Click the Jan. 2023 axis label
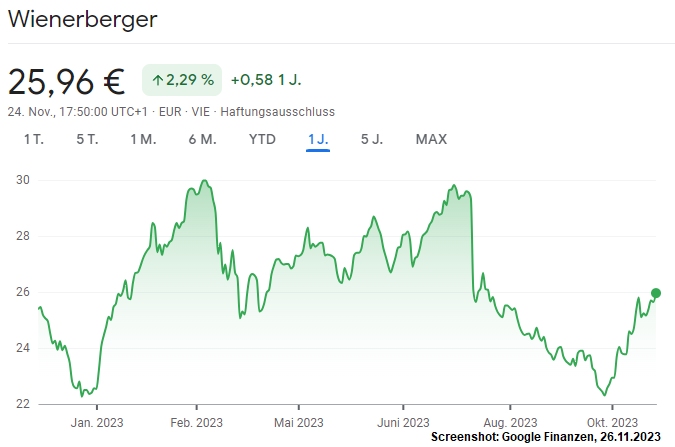 (97, 423)
